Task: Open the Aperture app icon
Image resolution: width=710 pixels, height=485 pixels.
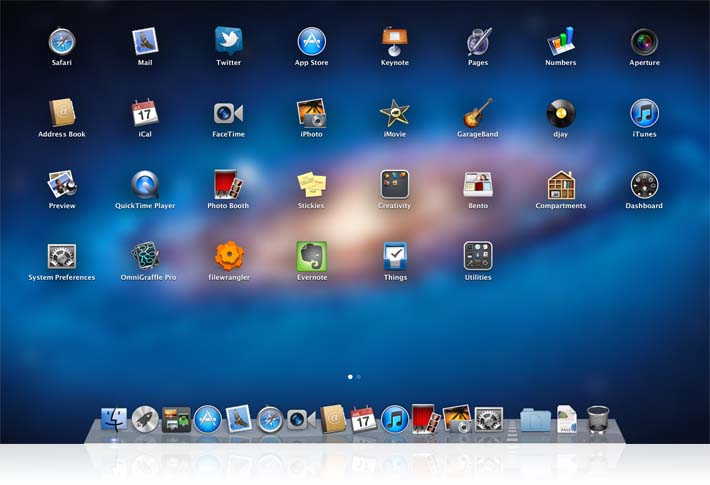Action: [x=644, y=41]
